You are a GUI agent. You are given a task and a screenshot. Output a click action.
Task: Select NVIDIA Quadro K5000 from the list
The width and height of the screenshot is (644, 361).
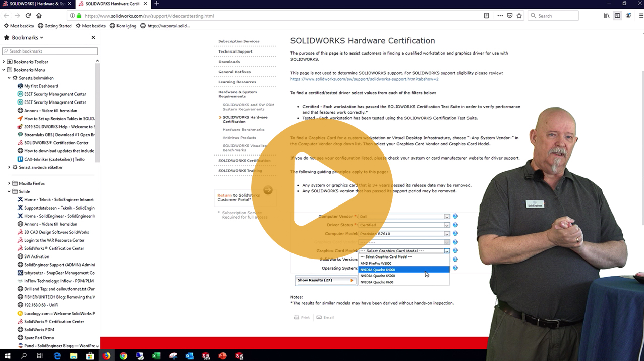tap(378, 276)
